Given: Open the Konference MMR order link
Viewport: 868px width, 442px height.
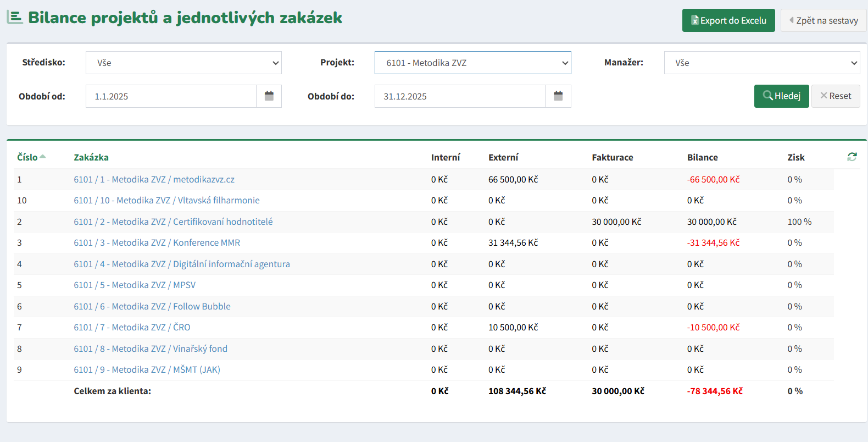Looking at the screenshot, I should (157, 242).
